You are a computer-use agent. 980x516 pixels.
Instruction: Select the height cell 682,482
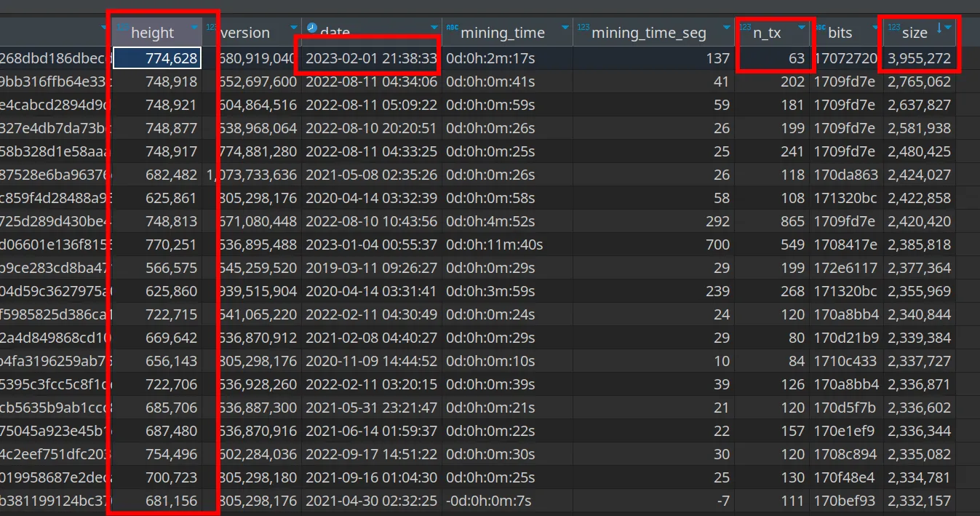click(x=156, y=175)
